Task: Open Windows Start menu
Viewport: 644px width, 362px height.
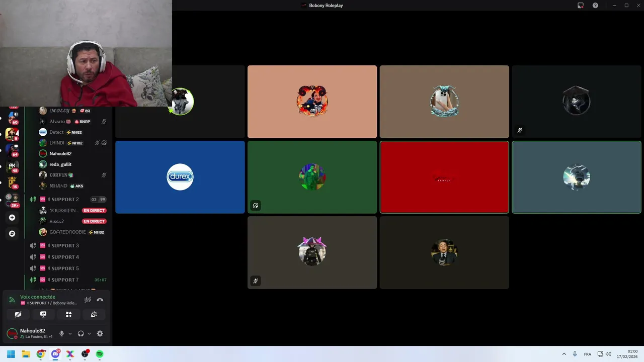Action: coord(11,354)
